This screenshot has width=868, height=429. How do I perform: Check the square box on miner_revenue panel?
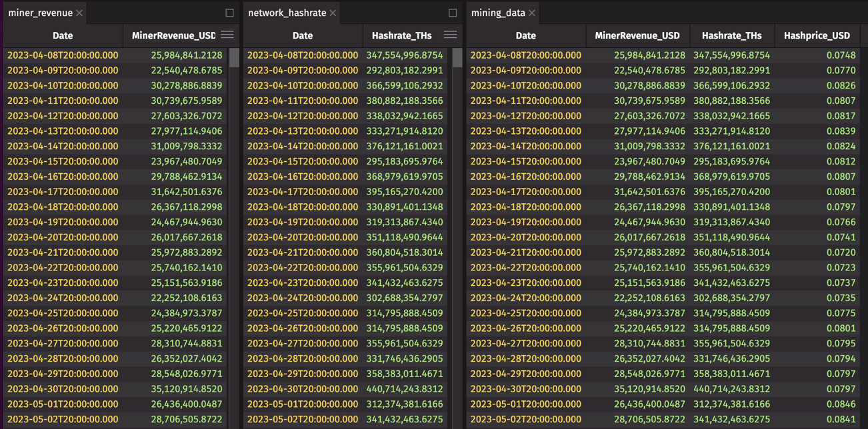click(x=229, y=12)
